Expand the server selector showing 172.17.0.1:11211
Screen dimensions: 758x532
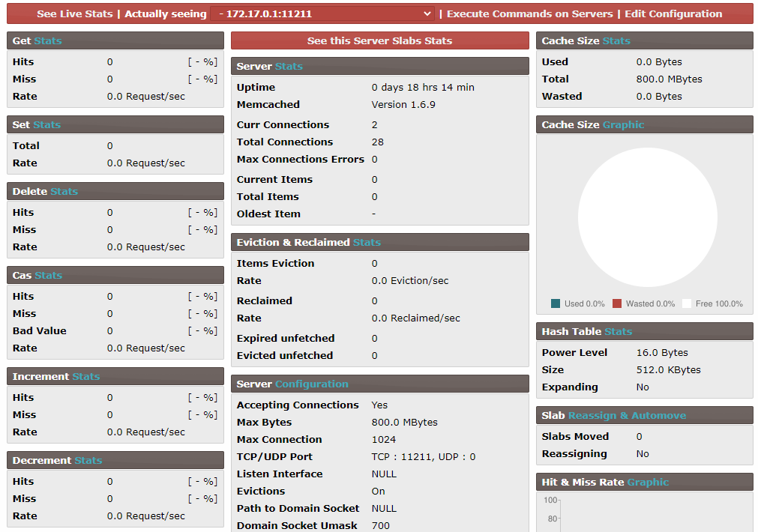pyautogui.click(x=322, y=13)
